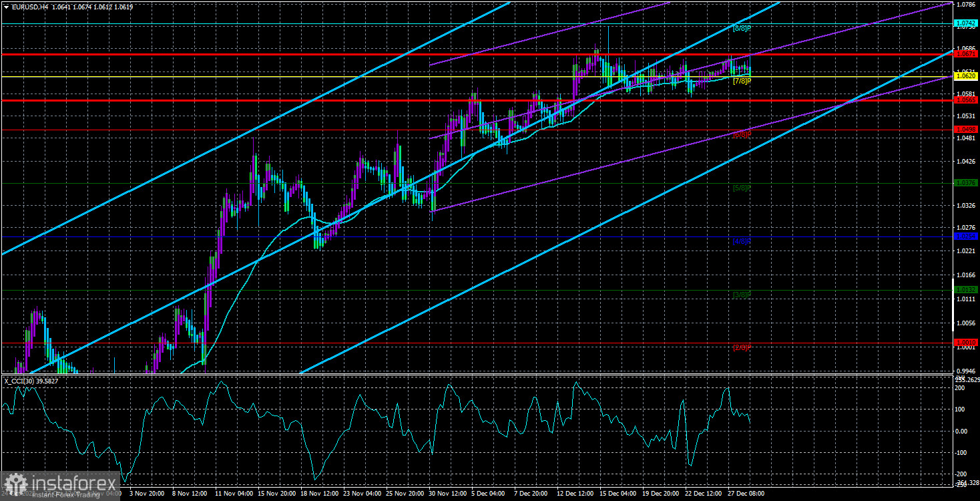Click the 27 Dec 08:00 date label
Viewport: 980px width, 501px height.
pos(745,494)
